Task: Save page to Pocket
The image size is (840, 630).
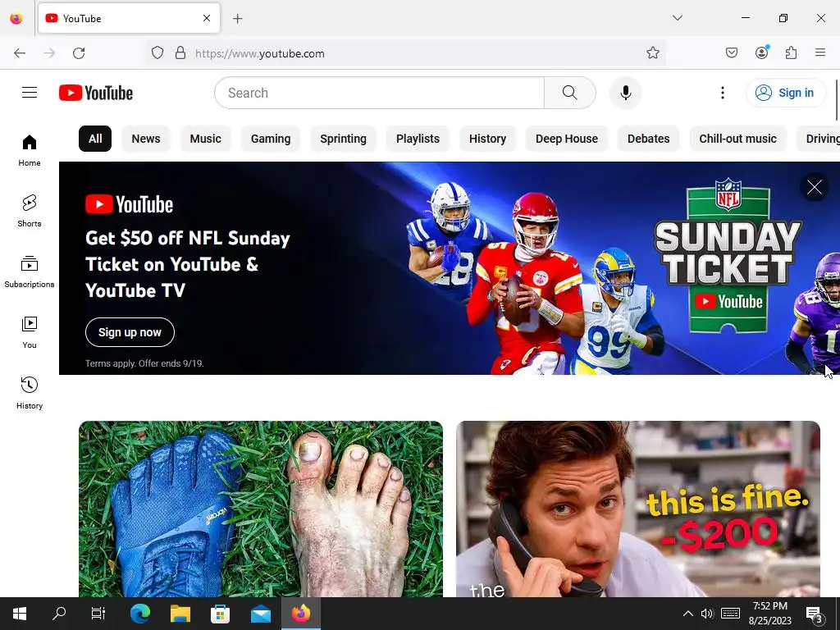Action: [732, 52]
